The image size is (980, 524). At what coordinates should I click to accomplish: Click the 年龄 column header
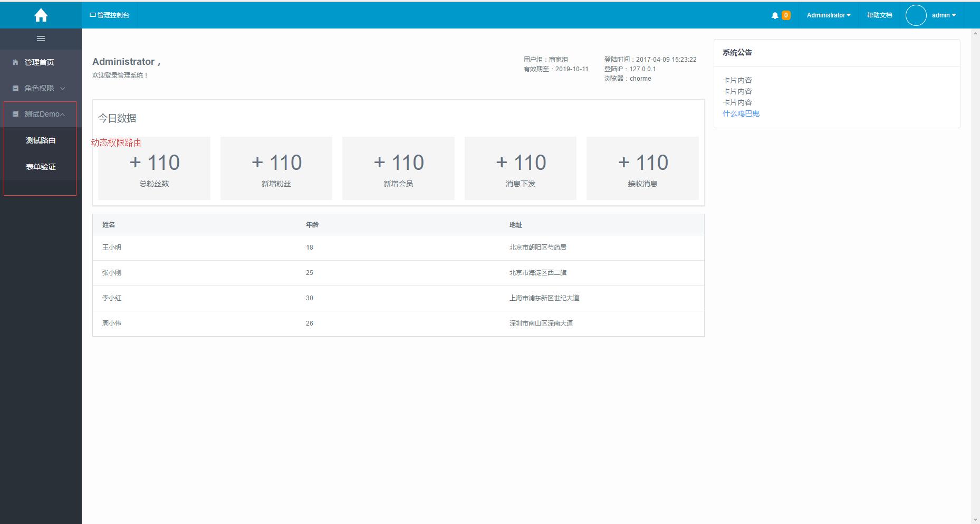312,225
